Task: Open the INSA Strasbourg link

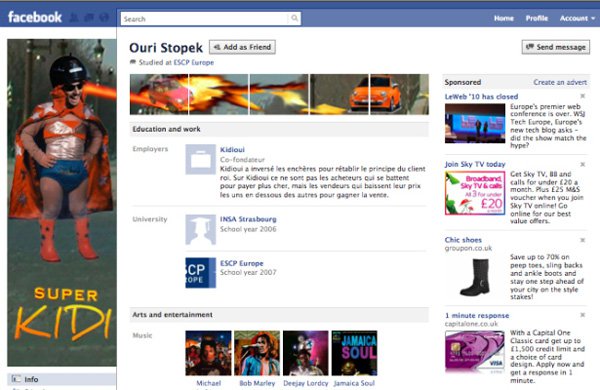Action: pyautogui.click(x=248, y=219)
